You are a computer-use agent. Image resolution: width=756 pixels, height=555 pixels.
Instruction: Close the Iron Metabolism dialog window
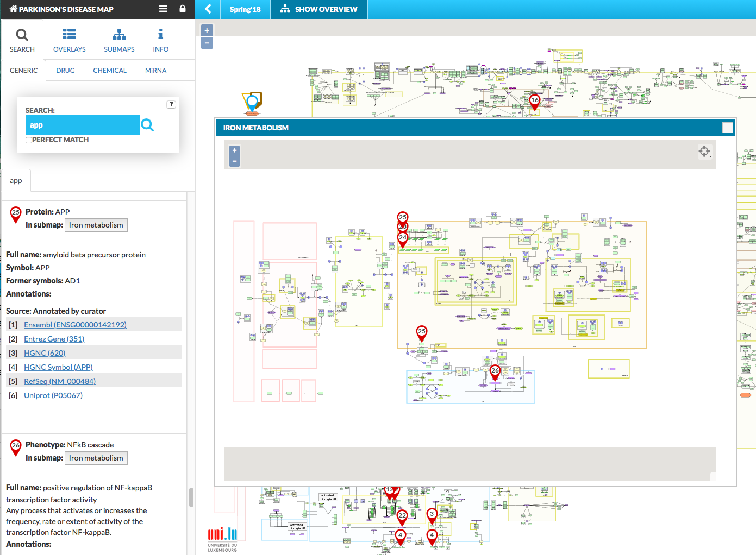727,128
